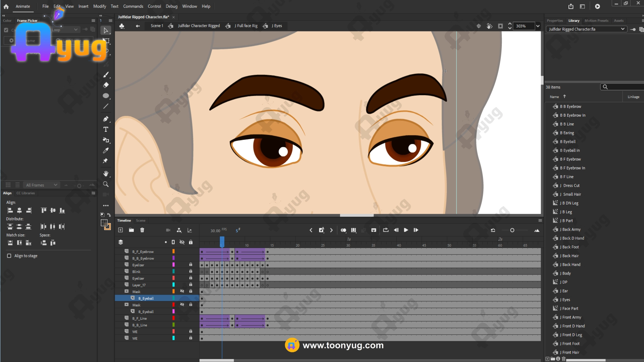644x362 pixels.
Task: Delete layer using the trash icon
Action: click(x=142, y=230)
